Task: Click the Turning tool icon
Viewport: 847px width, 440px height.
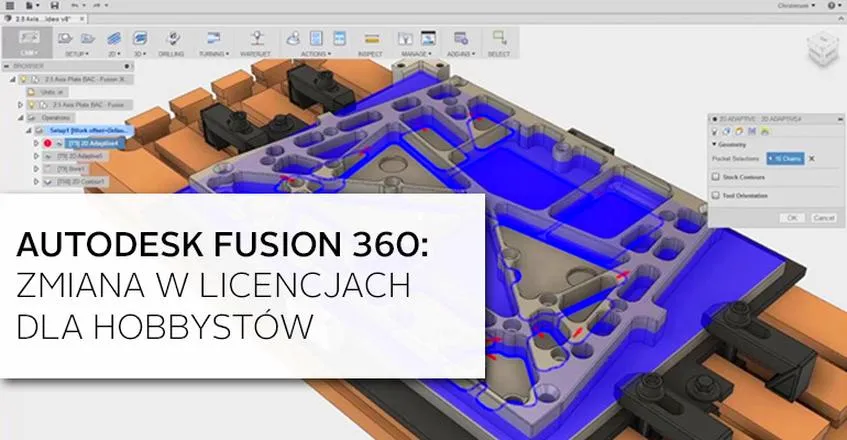Action: coord(214,38)
